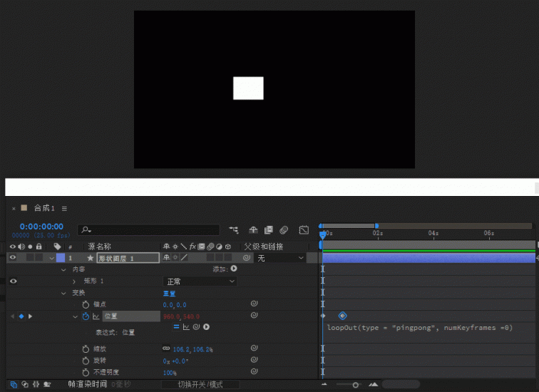The height and width of the screenshot is (392, 539).
Task: Open the expression language menu arrow
Action: coord(206,327)
